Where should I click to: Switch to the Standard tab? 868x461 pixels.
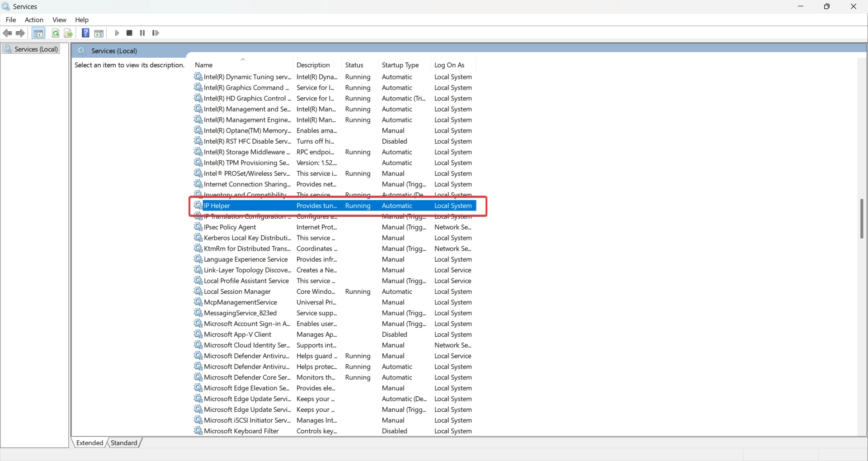[x=124, y=443]
